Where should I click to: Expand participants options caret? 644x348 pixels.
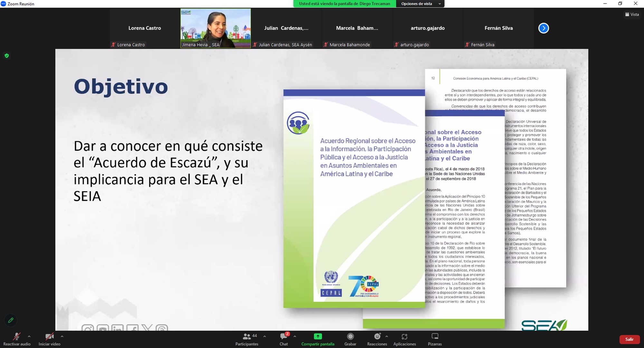pos(265,336)
